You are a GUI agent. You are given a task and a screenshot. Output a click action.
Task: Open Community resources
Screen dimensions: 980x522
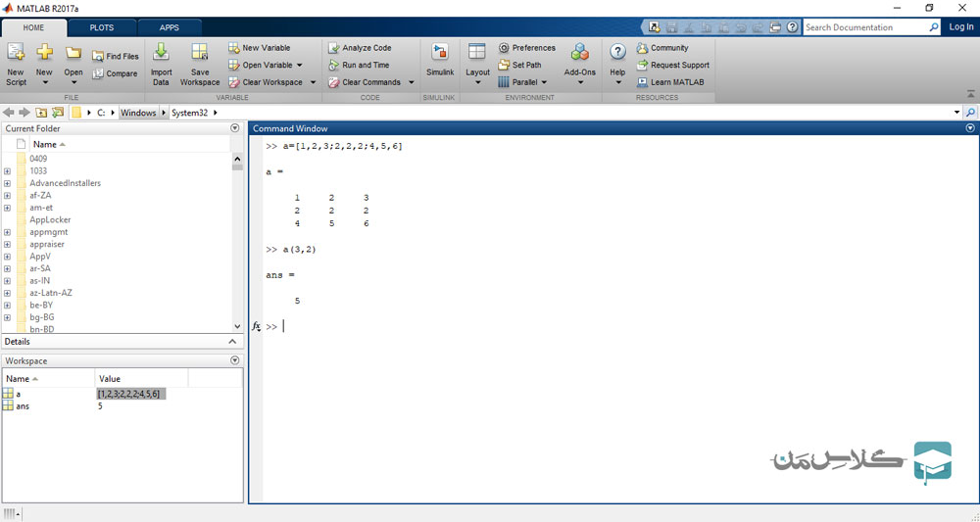(662, 47)
